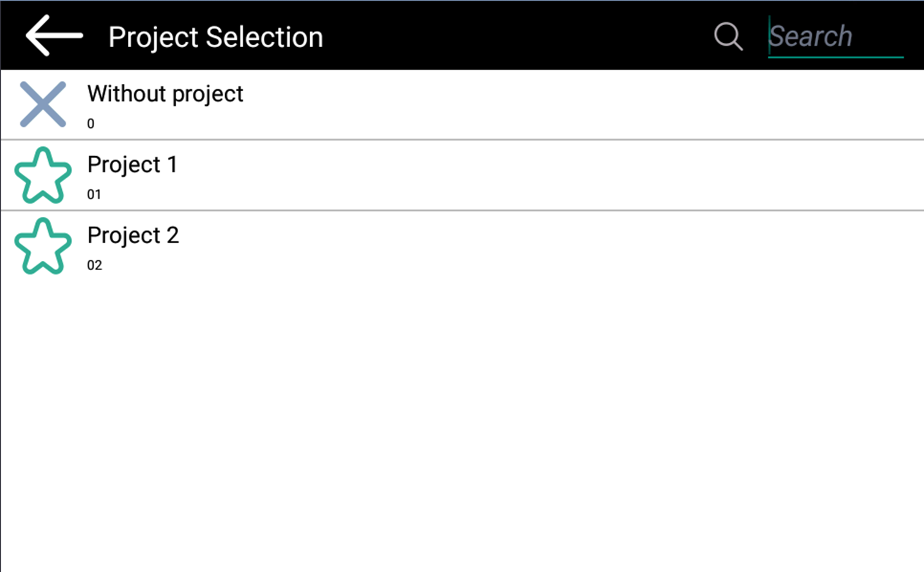Click the star icon beside Project 1
924x572 pixels.
pyautogui.click(x=43, y=176)
